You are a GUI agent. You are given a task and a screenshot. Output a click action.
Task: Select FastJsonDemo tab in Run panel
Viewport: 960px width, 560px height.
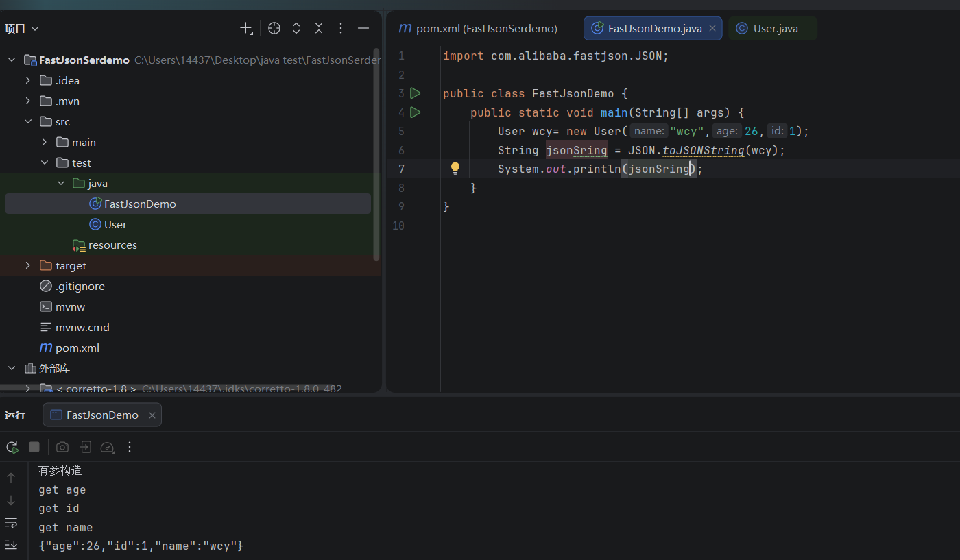click(x=102, y=415)
